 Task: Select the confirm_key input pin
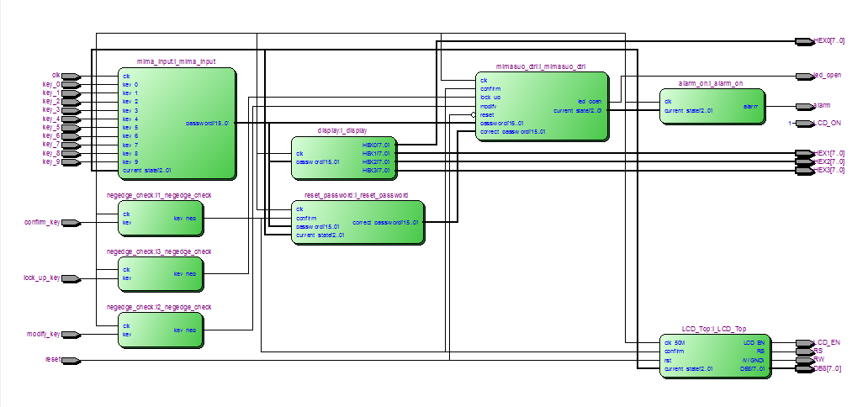tap(71, 223)
